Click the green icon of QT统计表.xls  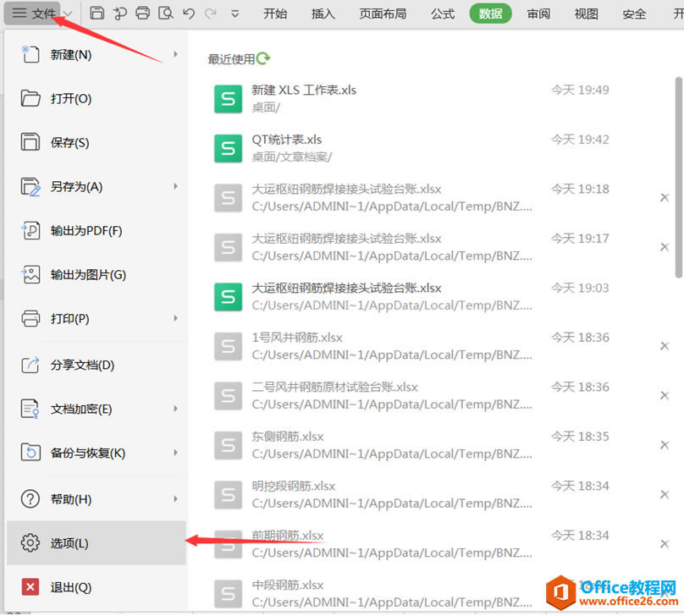(x=229, y=148)
